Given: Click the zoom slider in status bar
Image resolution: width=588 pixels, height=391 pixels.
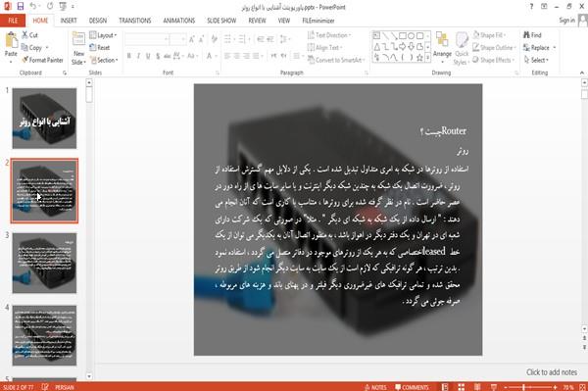Looking at the screenshot, I should pyautogui.click(x=530, y=387).
